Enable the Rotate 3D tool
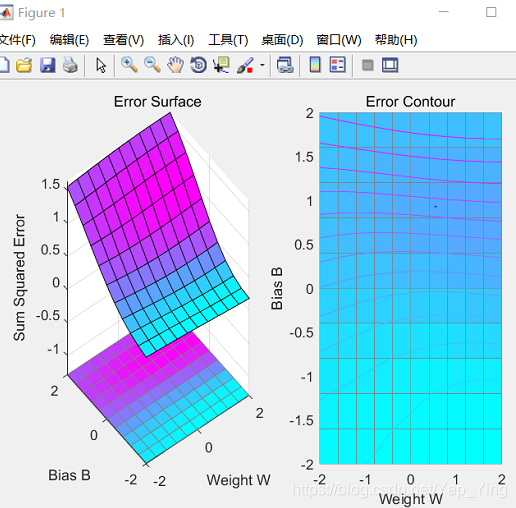This screenshot has height=508, width=516. pyautogui.click(x=198, y=65)
